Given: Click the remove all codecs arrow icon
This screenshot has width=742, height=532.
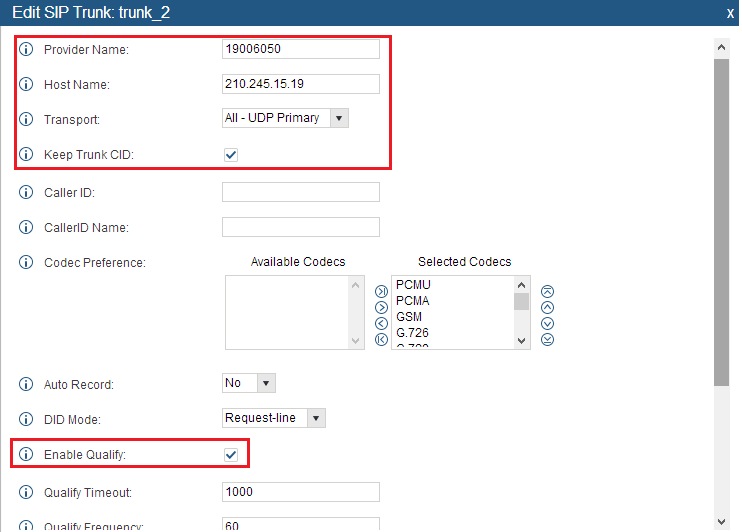Looking at the screenshot, I should click(x=380, y=339).
